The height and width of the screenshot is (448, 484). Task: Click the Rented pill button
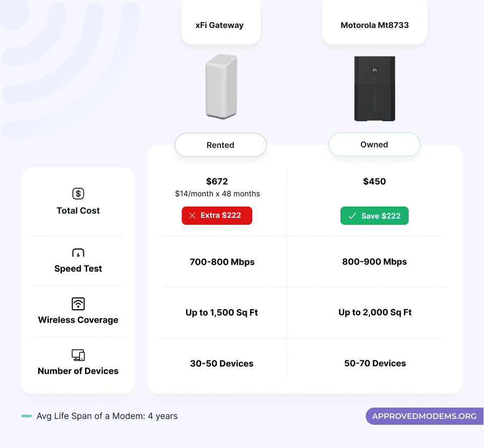click(x=220, y=145)
